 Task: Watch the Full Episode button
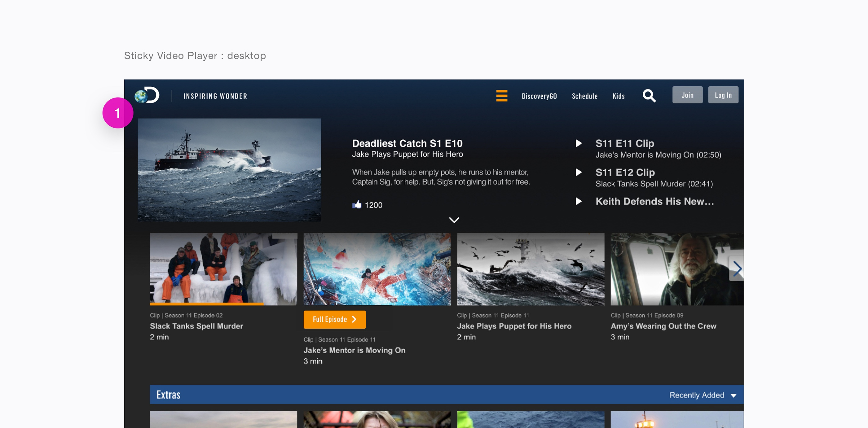[335, 320]
